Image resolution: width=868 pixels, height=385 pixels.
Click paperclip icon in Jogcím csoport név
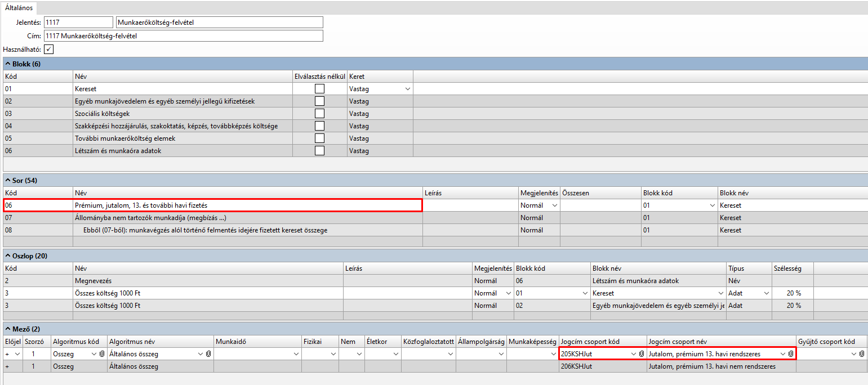[x=790, y=354]
